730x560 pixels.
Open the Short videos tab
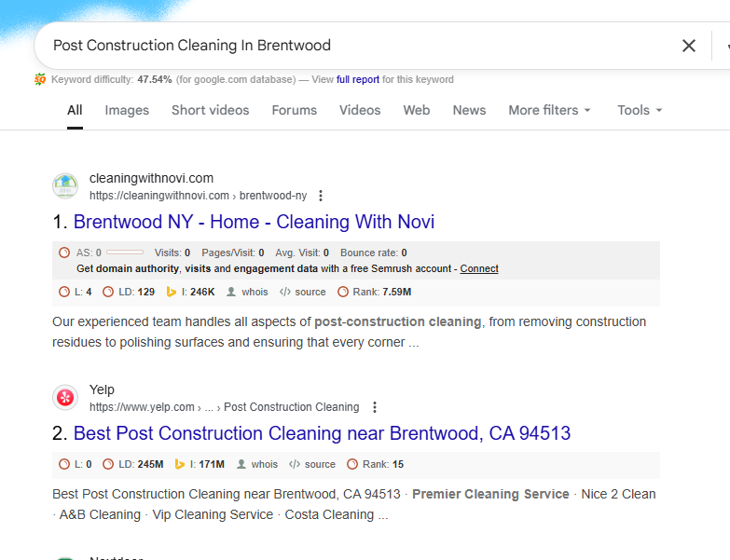pos(210,110)
